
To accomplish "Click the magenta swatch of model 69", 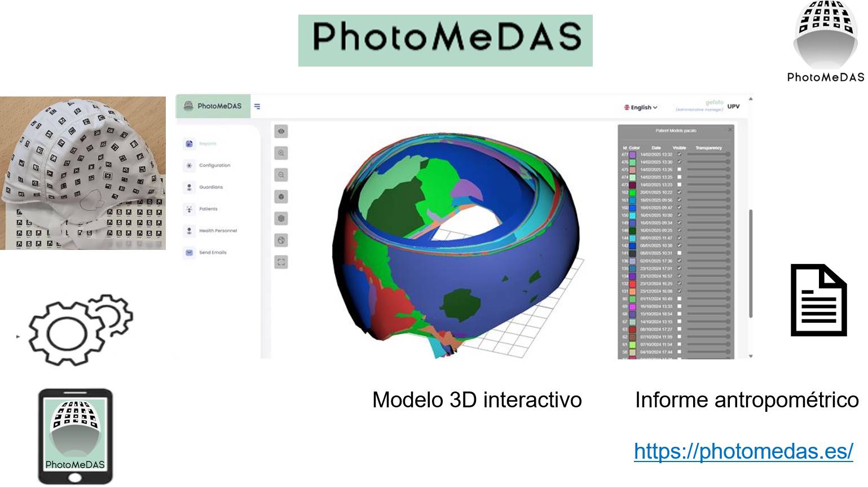I will point(632,306).
